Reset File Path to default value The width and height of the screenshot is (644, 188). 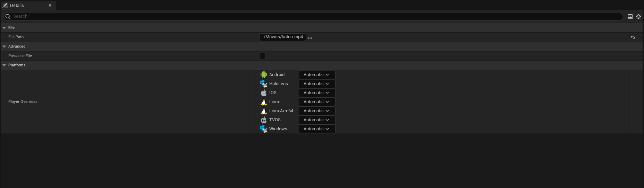pyautogui.click(x=633, y=37)
